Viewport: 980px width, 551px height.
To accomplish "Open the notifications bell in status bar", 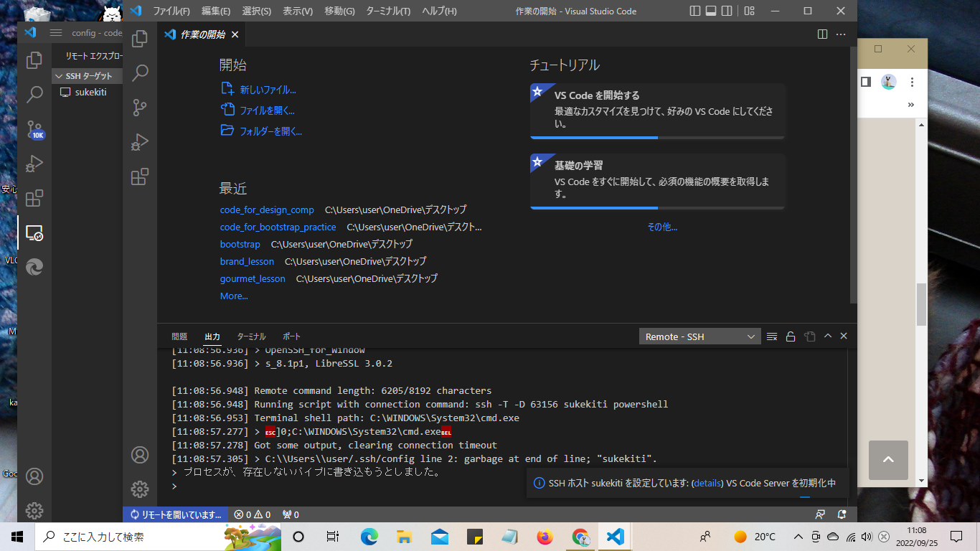I will 842,514.
